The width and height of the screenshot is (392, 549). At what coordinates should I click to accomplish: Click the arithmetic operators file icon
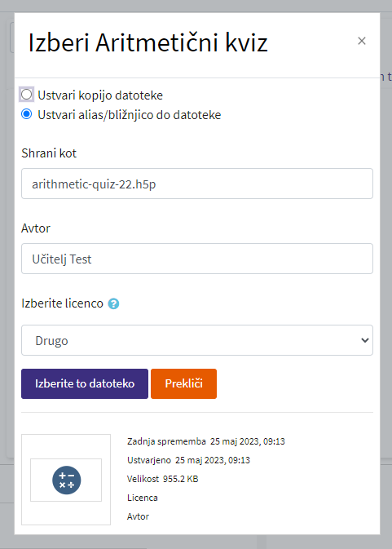(x=66, y=480)
